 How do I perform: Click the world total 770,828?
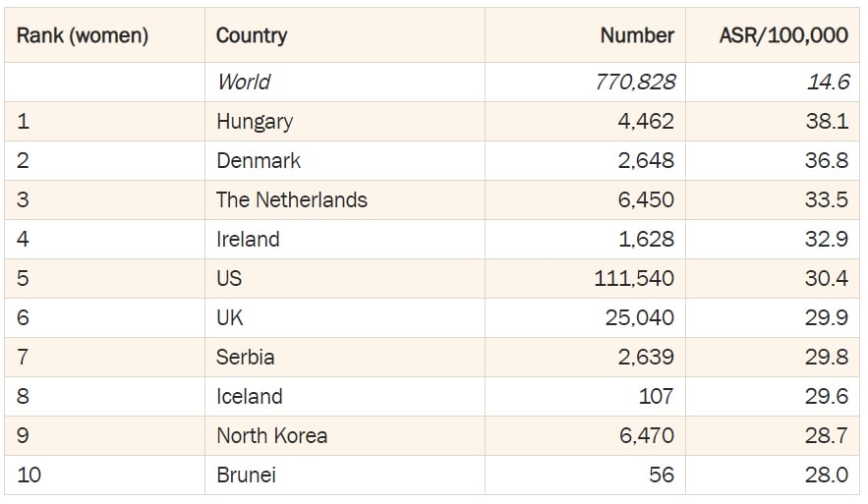pos(635,83)
